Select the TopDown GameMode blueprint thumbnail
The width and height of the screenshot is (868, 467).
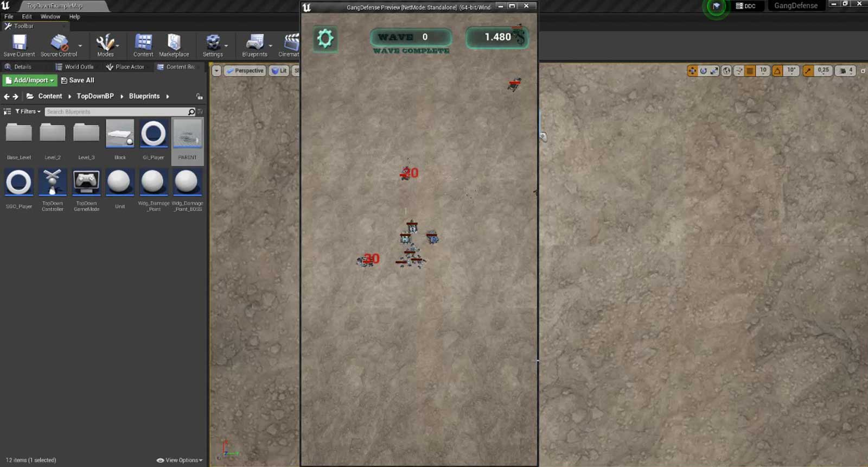click(86, 183)
